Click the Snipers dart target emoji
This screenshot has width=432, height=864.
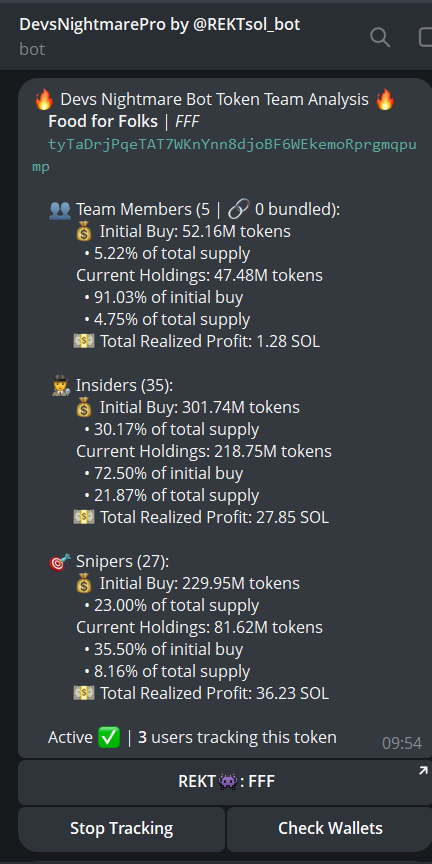(60, 561)
